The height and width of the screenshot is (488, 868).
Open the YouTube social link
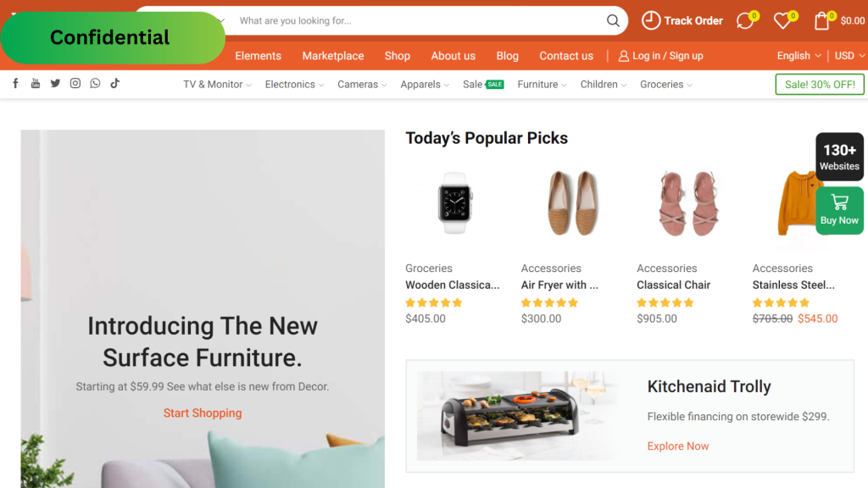36,83
